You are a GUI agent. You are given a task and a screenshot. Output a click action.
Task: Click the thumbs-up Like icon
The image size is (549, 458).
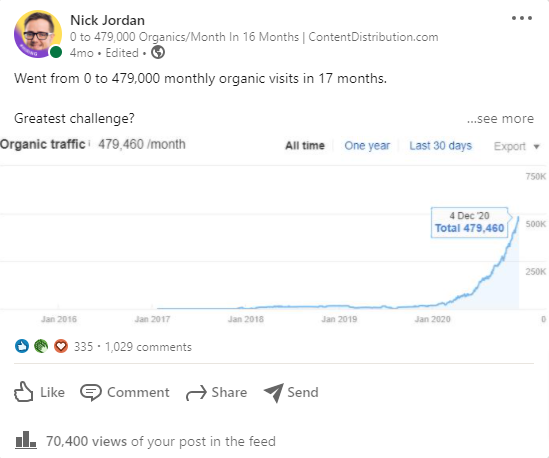pyautogui.click(x=23, y=392)
